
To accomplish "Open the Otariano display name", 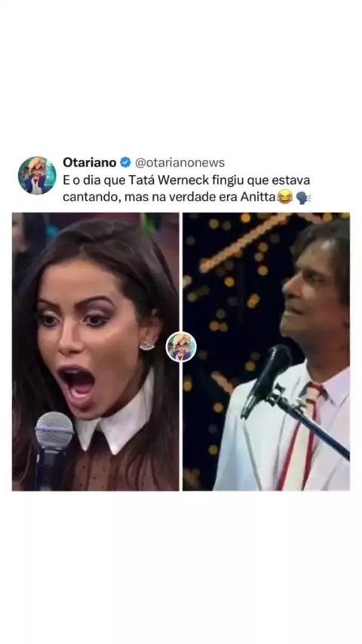I will click(90, 163).
